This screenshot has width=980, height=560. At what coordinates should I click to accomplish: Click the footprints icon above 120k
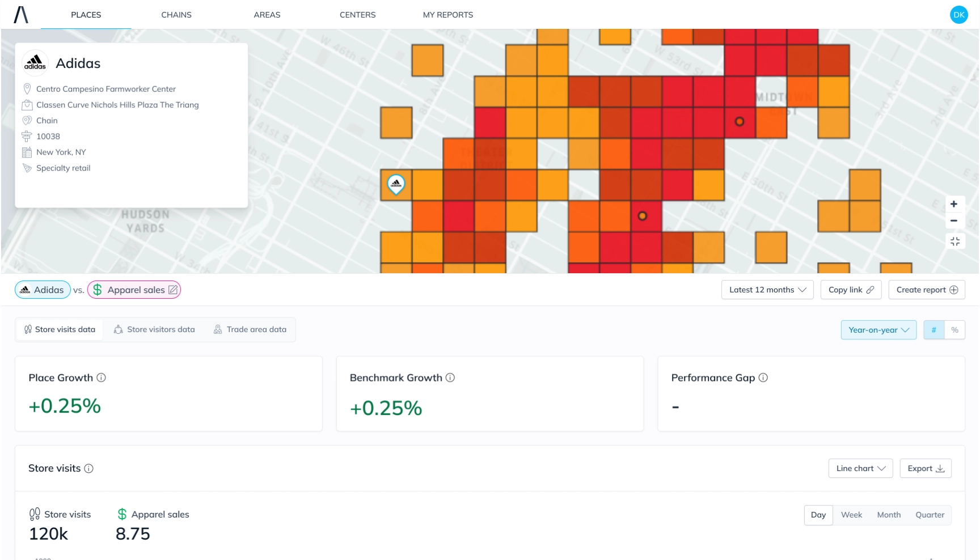[x=35, y=514]
